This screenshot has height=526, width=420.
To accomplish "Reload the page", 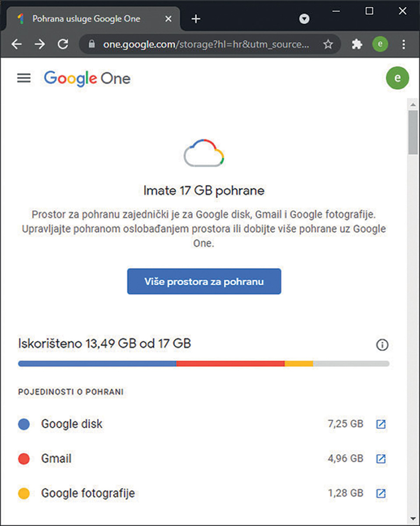I will click(63, 44).
